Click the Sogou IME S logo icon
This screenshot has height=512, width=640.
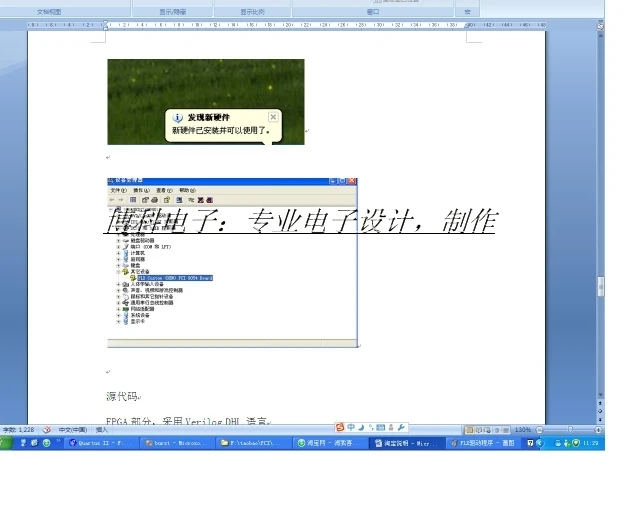[340, 427]
